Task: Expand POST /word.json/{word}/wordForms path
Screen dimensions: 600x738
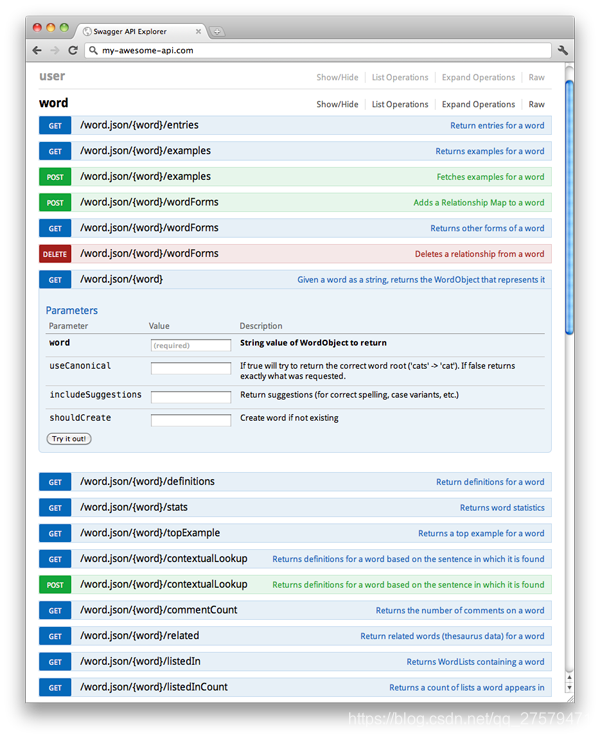Action: [x=149, y=202]
